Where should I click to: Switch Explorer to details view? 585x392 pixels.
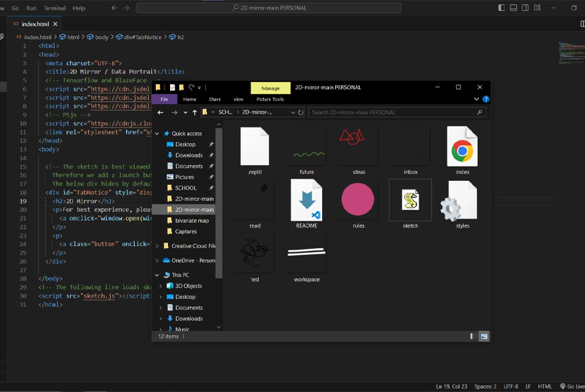[474, 336]
